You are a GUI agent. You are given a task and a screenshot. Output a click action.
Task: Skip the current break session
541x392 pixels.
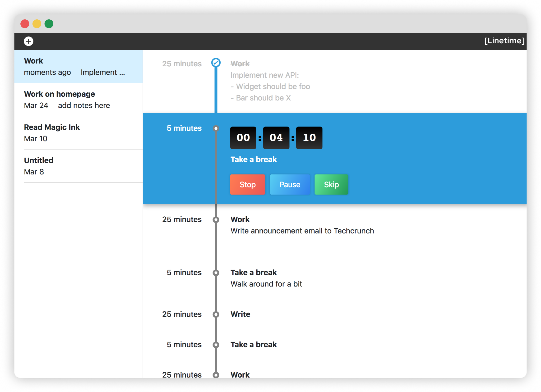[x=331, y=184]
